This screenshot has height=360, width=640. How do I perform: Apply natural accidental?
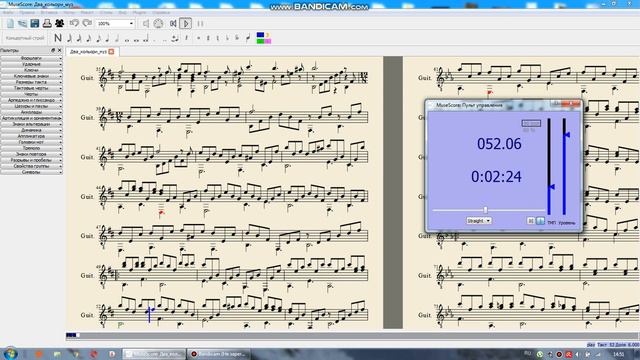pyautogui.click(x=218, y=38)
